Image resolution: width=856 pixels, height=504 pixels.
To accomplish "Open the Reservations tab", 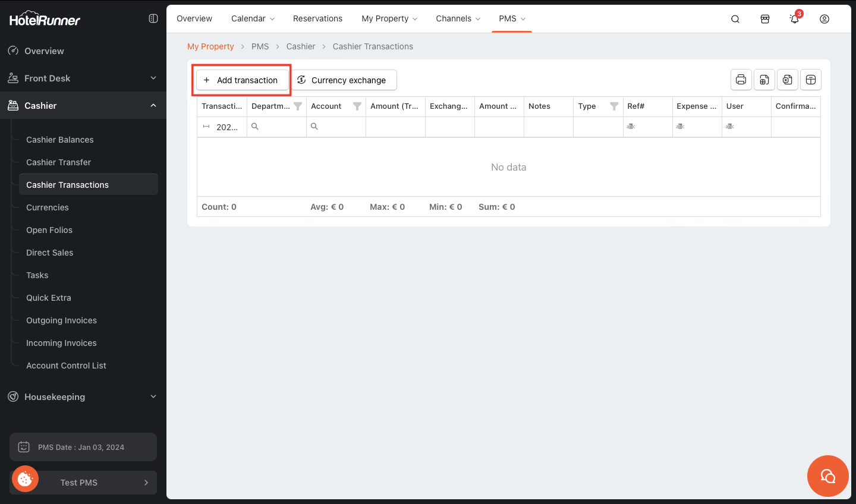I will pos(317,19).
